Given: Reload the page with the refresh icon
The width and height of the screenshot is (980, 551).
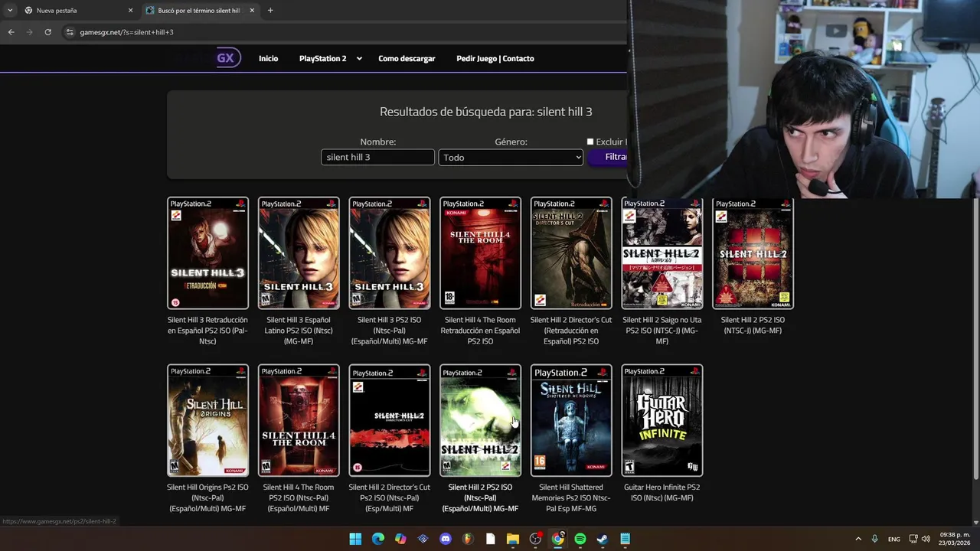Looking at the screenshot, I should coord(47,32).
